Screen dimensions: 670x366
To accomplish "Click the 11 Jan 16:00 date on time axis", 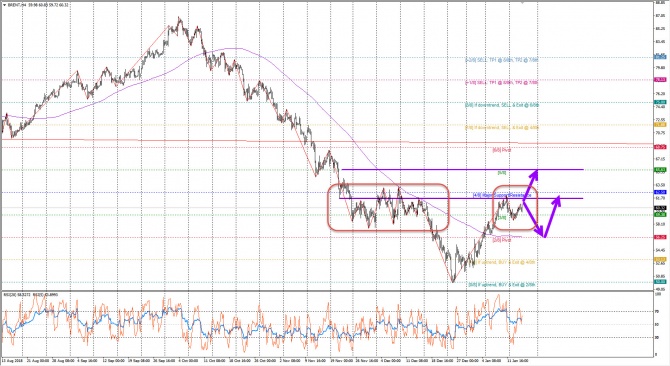I will point(516,360).
